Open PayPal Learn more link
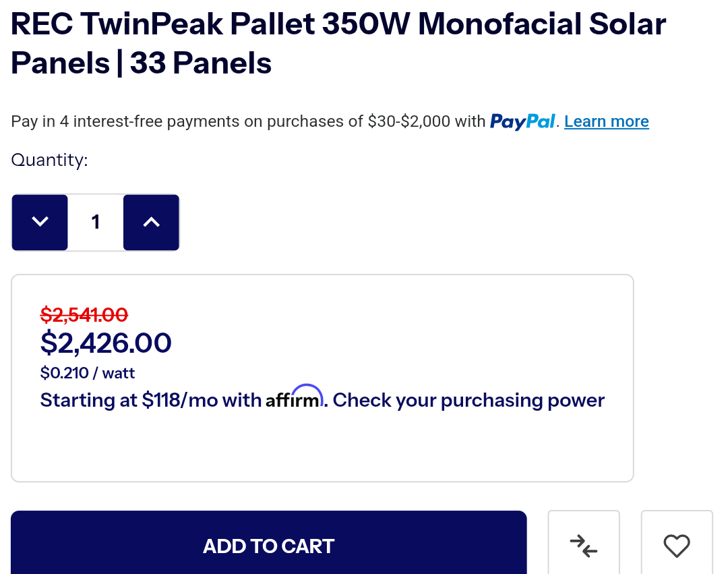 tap(606, 121)
